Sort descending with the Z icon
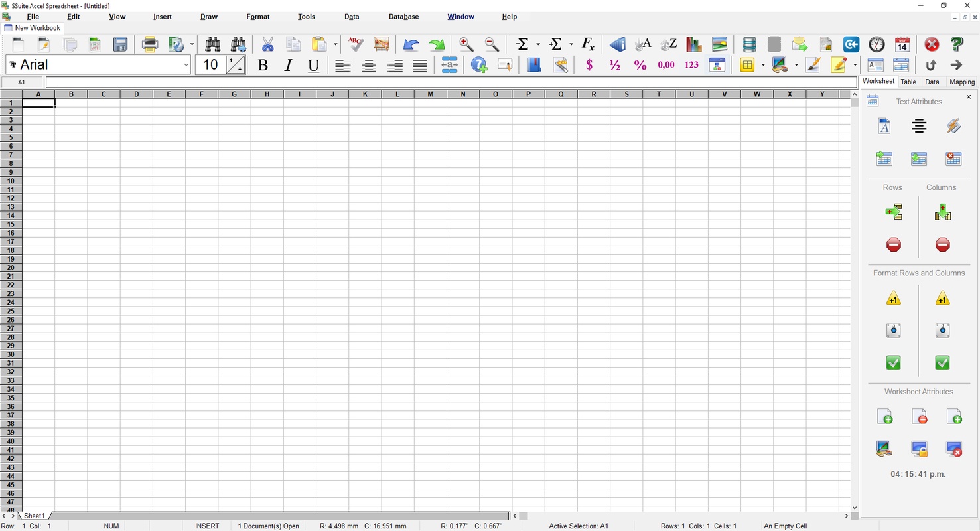The image size is (980, 531). tap(668, 44)
